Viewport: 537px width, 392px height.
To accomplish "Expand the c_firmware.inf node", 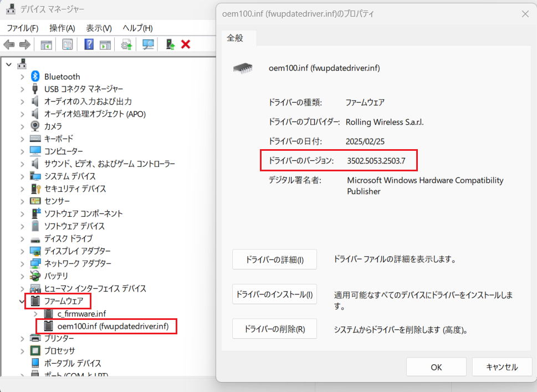I will coord(35,314).
